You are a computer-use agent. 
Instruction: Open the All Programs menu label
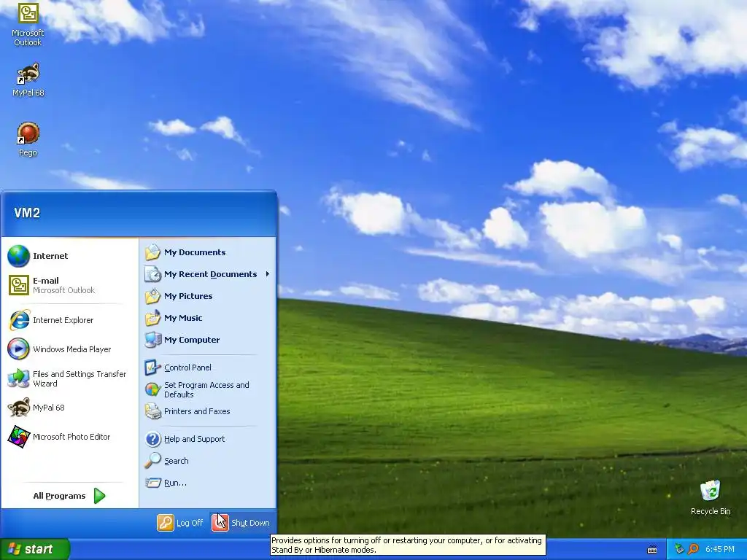tap(59, 496)
